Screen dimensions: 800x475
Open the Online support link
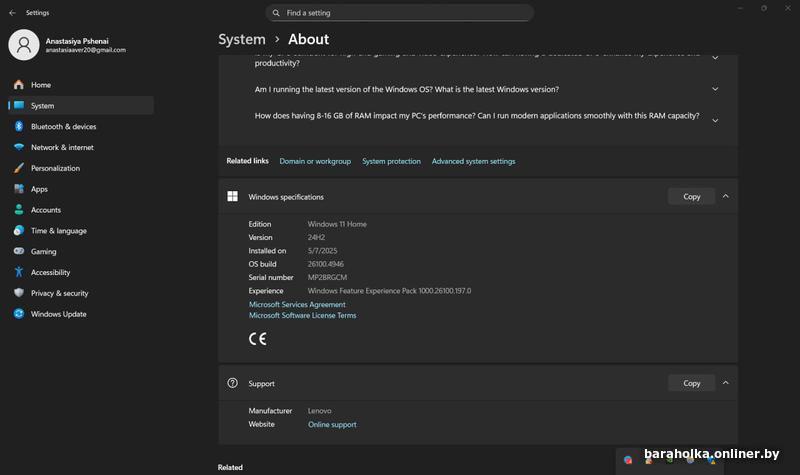(x=332, y=424)
